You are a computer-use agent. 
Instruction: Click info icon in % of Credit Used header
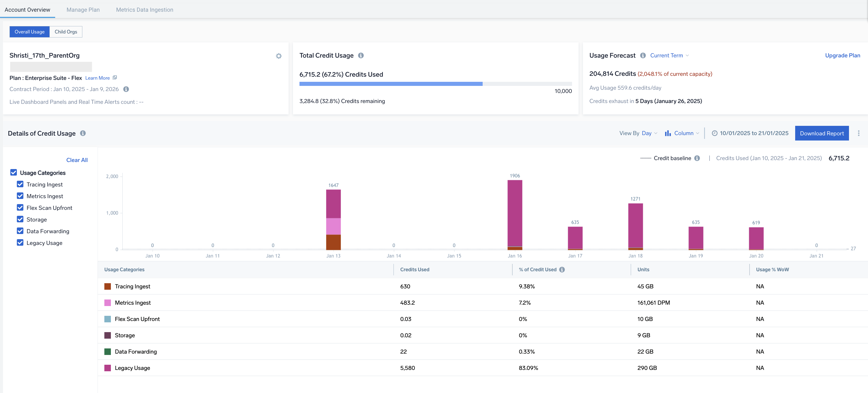[x=562, y=270]
